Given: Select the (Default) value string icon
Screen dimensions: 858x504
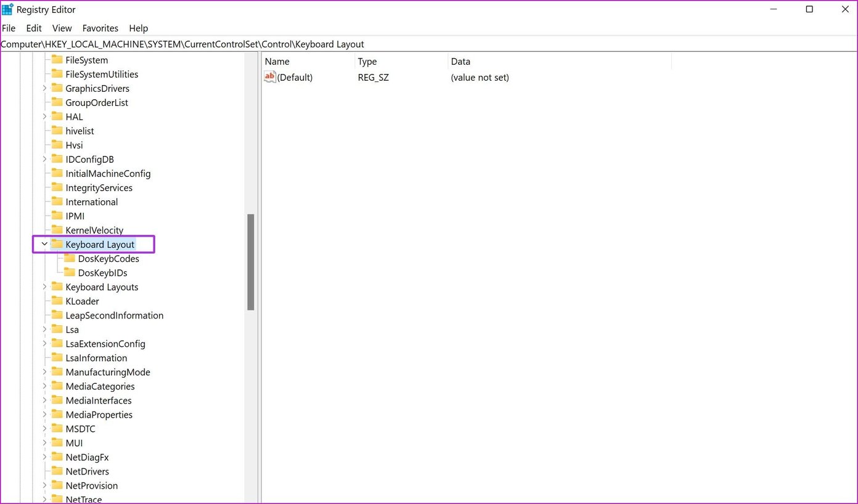Looking at the screenshot, I should 270,77.
